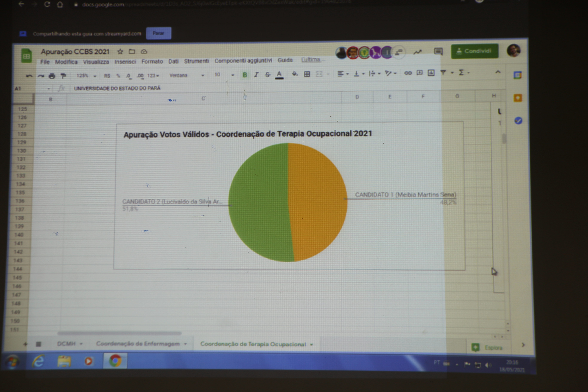The image size is (588, 392).
Task: Toggle strikethrough formatting
Action: (267, 74)
